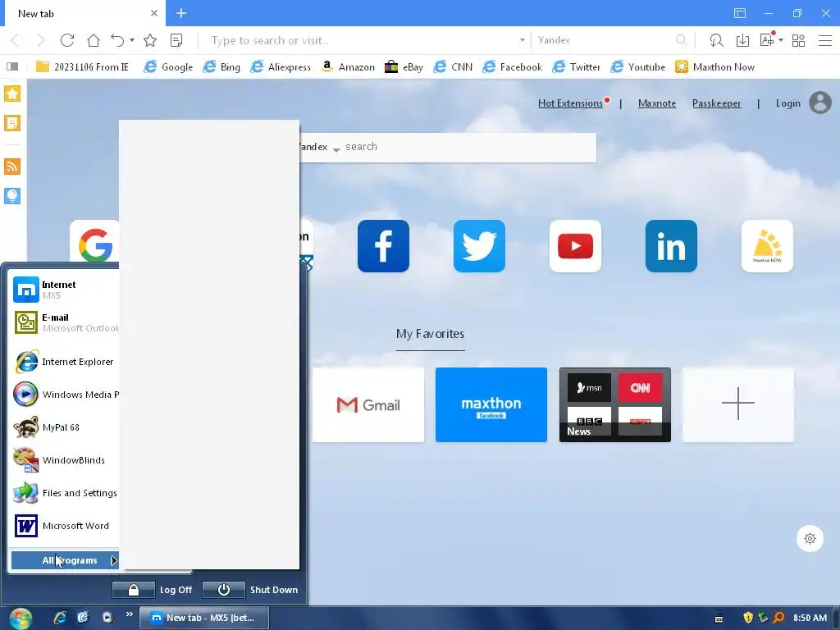The height and width of the screenshot is (630, 840).
Task: Open the page settings gear button
Action: pyautogui.click(x=810, y=538)
